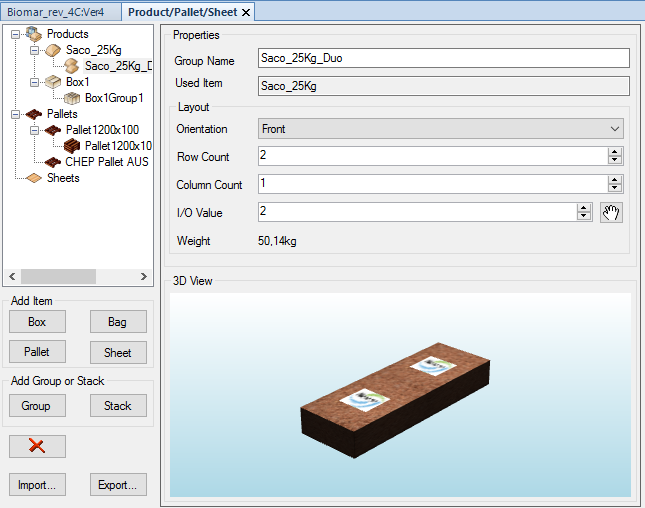Click the Pallet1200x10 stacked pallet icon
The height and width of the screenshot is (508, 645).
pyautogui.click(x=72, y=146)
